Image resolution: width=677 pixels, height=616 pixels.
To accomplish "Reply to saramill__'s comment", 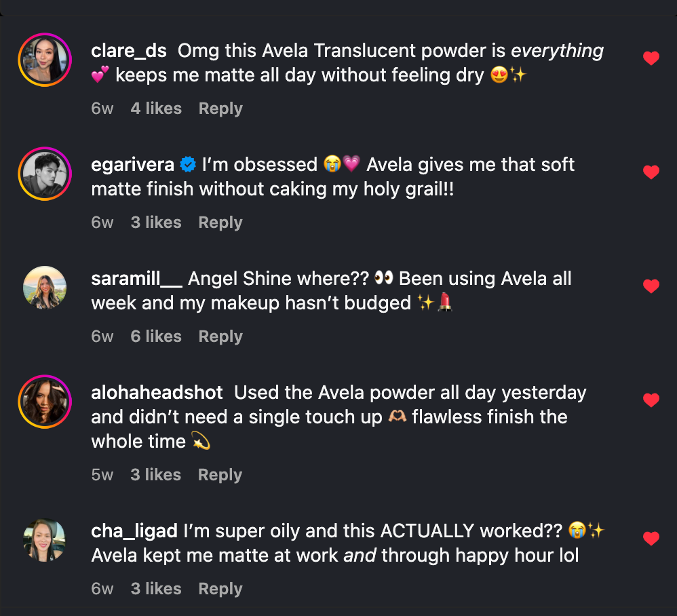I will tap(220, 336).
